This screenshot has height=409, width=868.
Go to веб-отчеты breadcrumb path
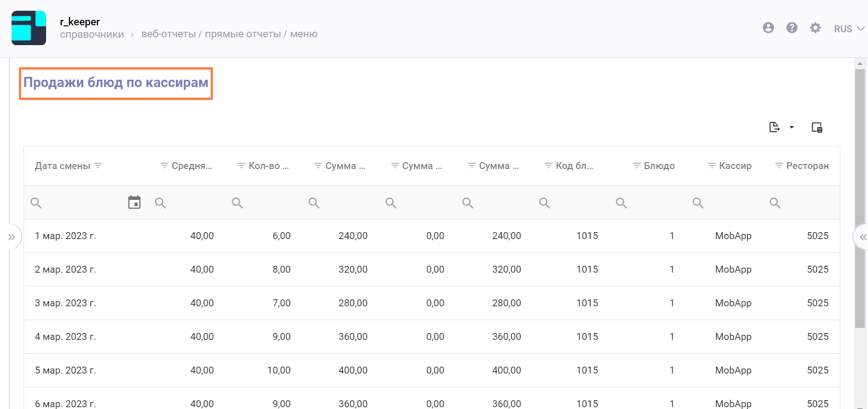coord(168,34)
